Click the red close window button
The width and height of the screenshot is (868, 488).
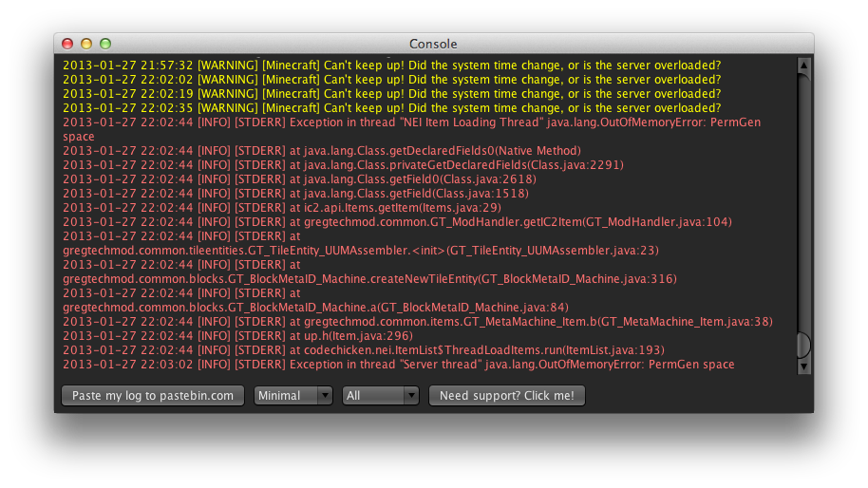(x=67, y=44)
